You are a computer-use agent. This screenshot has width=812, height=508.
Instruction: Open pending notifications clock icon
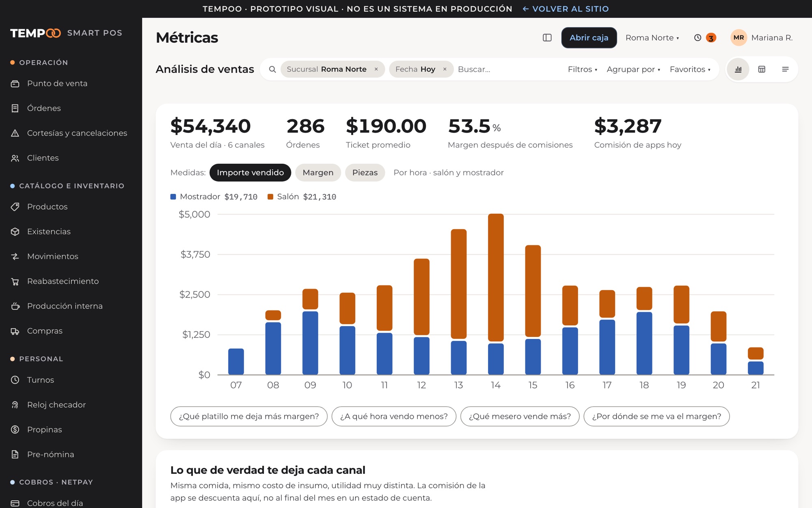point(698,38)
